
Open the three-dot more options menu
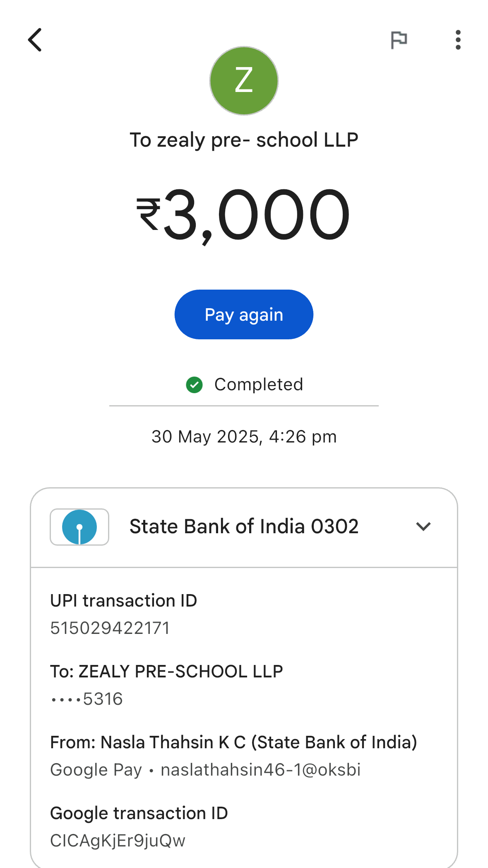[x=458, y=40]
